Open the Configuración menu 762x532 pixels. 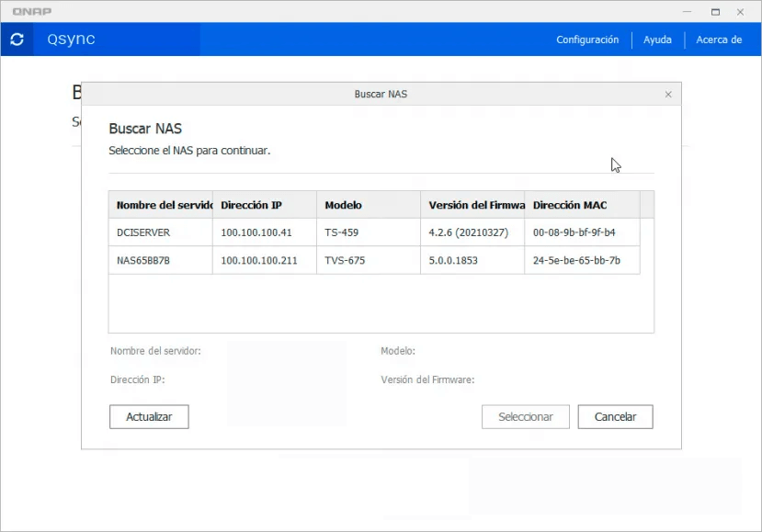click(x=587, y=40)
